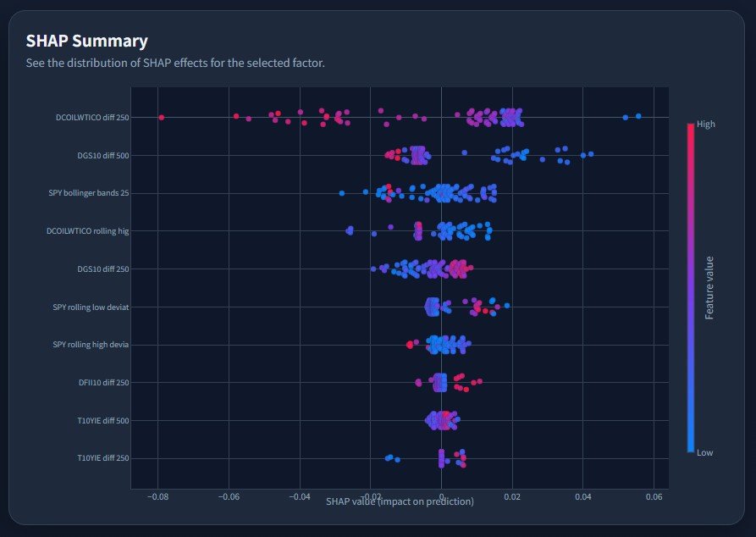Click the red point at −0.08 for DCOILWTICO diff 250
Screen dimensions: 756x537
coord(162,117)
